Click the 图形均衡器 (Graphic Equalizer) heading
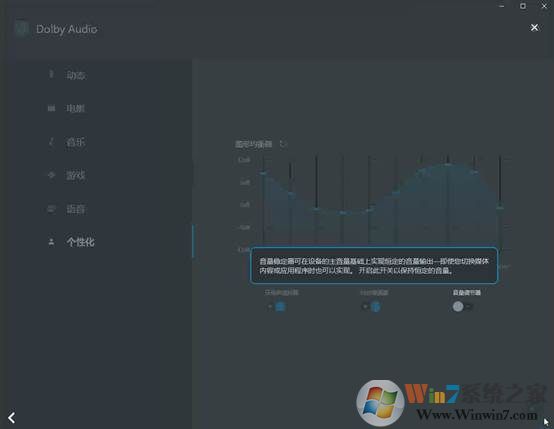554x429 pixels. (254, 144)
